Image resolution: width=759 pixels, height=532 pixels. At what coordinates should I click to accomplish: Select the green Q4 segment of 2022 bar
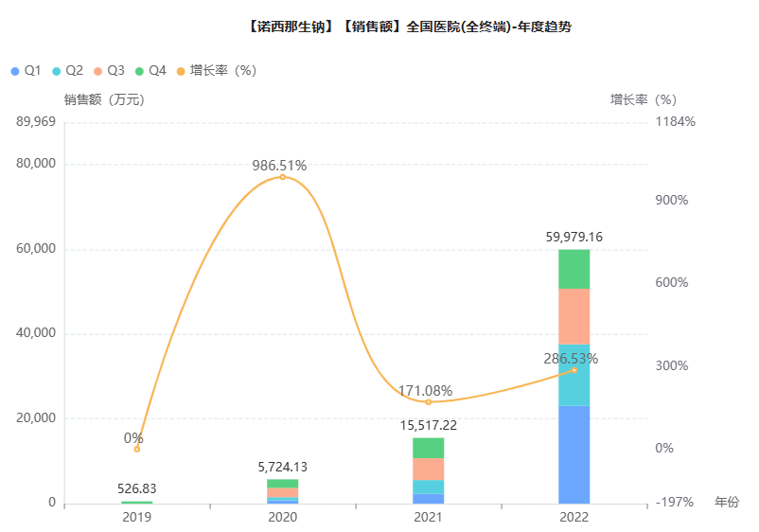574,269
